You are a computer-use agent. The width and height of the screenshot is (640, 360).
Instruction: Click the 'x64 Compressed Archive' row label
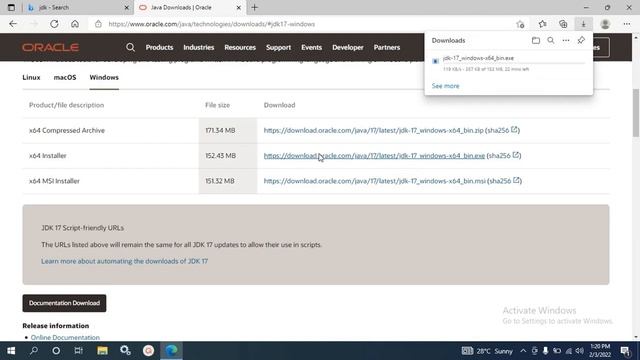[67, 130]
